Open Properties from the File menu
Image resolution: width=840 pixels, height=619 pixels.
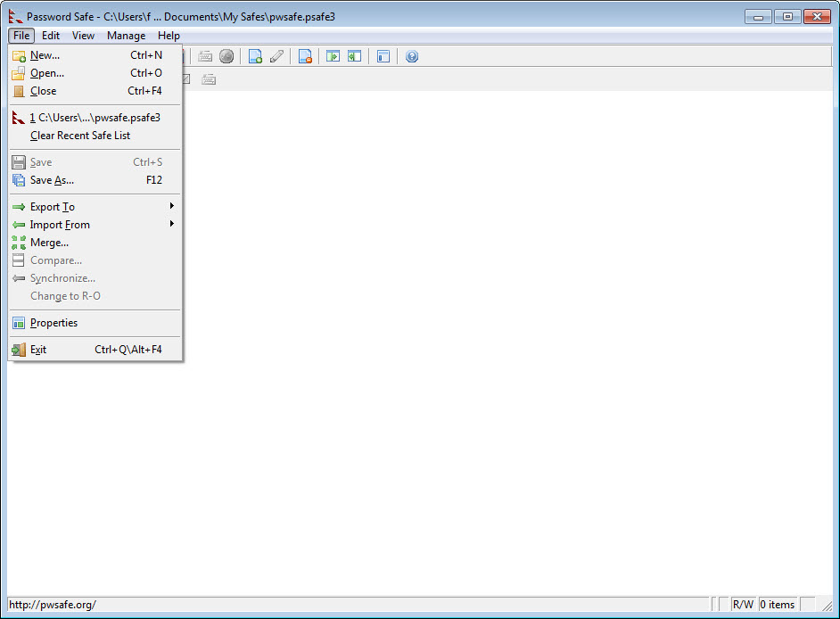click(54, 323)
